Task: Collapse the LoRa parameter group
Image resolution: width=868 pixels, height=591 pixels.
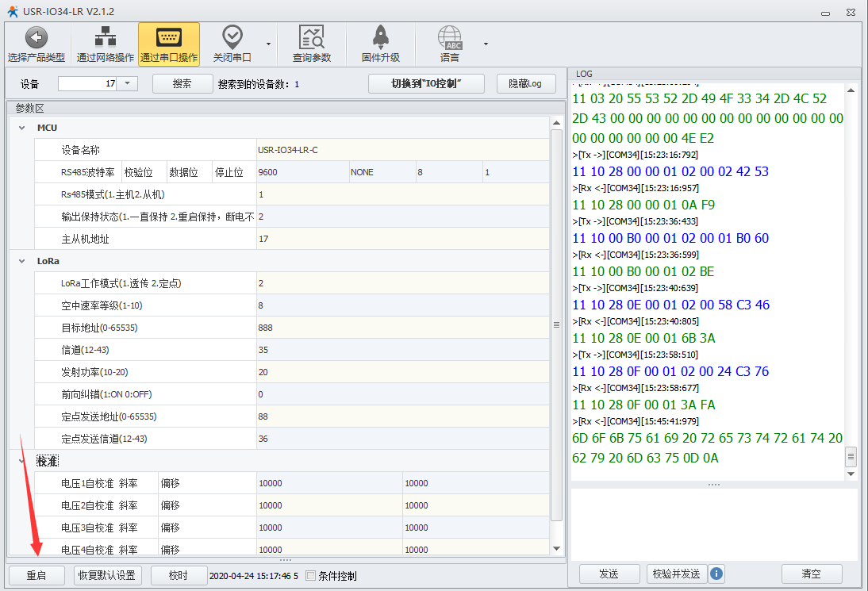Action: (22, 261)
